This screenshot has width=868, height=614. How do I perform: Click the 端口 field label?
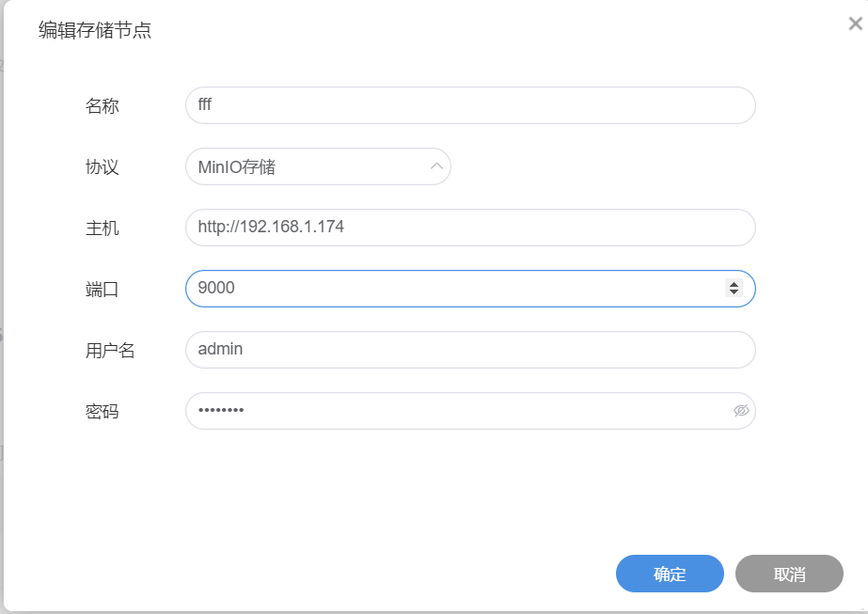103,290
